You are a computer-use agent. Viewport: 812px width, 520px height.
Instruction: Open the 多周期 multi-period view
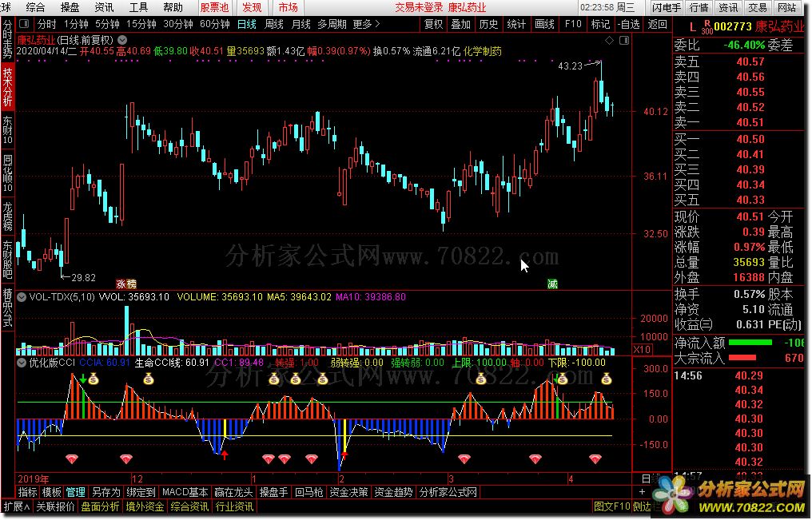(x=332, y=24)
